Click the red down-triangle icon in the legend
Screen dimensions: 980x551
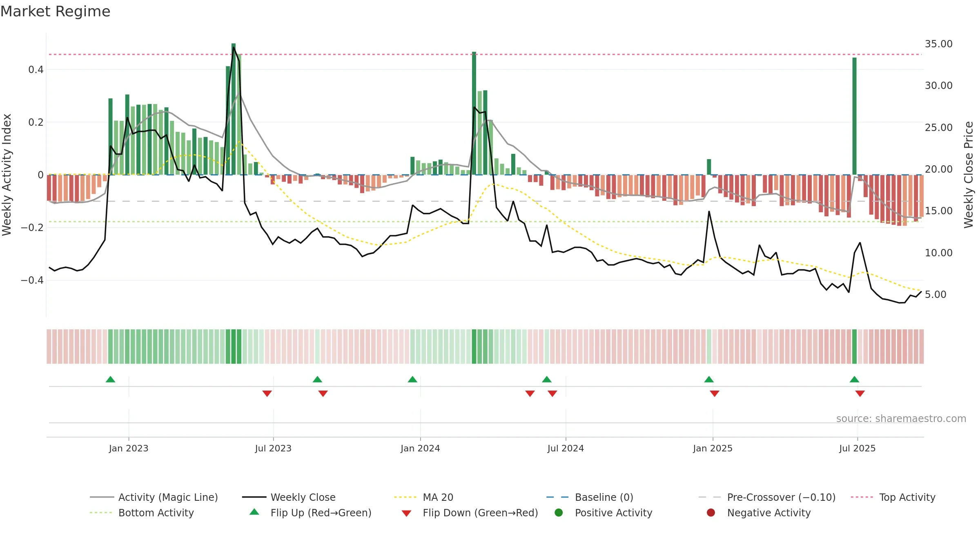(x=406, y=513)
